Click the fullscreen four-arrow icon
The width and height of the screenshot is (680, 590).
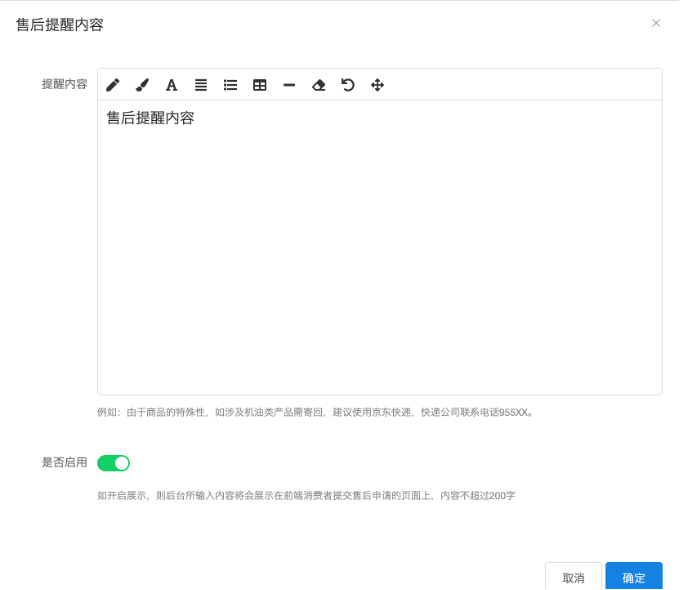[x=377, y=85]
